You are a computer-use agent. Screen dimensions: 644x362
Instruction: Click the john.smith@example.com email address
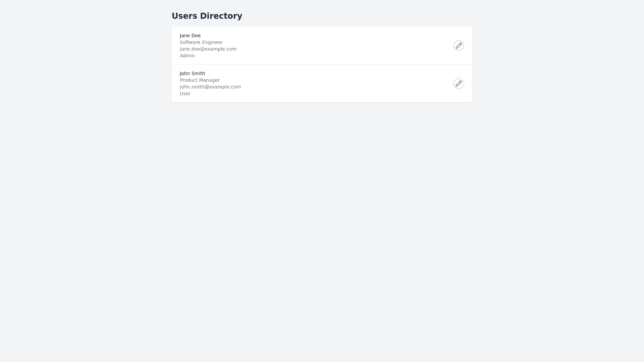(x=210, y=87)
